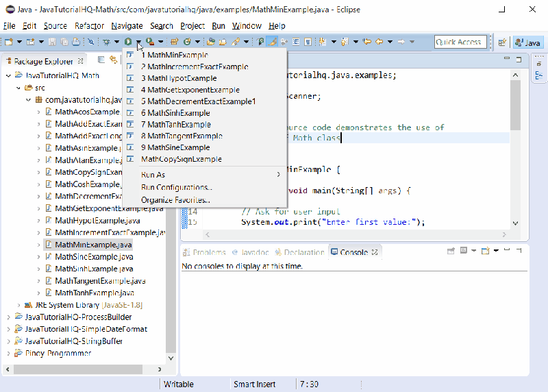Collapse the src folder
The width and height of the screenshot is (548, 392).
click(x=18, y=88)
